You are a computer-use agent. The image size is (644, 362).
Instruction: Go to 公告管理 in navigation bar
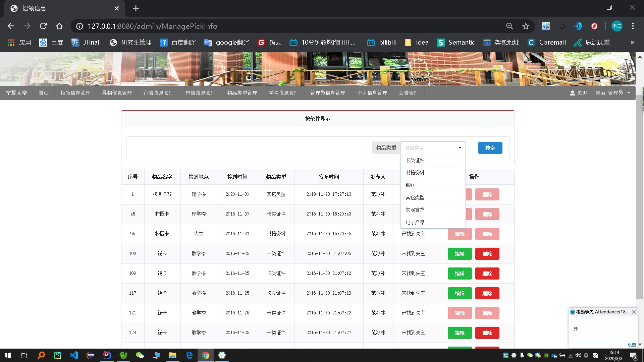click(409, 93)
